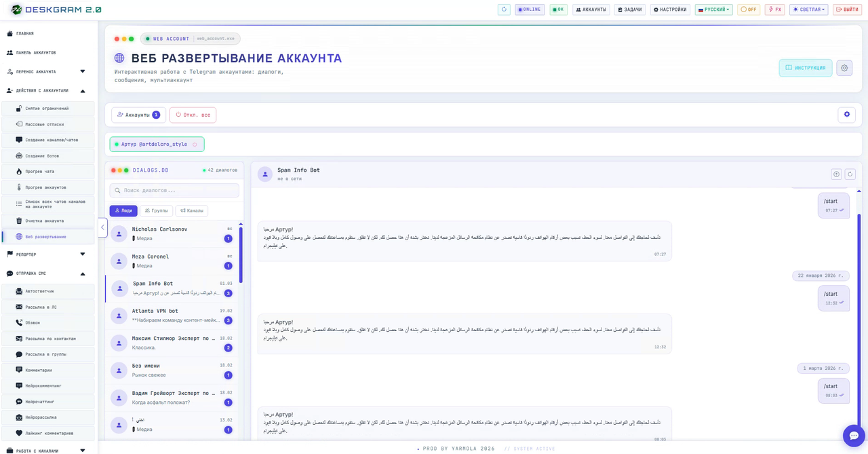868x454 pixels.
Task: Switch to the Группы tab
Action: [156, 211]
